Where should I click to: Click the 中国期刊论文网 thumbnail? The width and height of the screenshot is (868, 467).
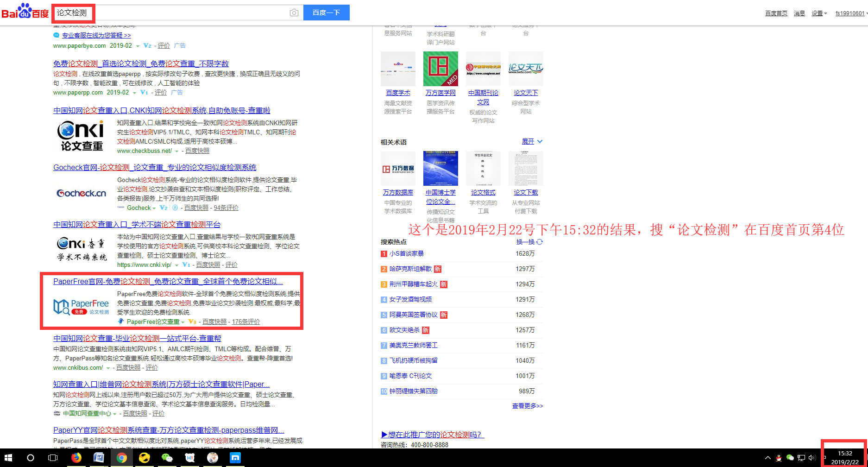click(x=483, y=69)
